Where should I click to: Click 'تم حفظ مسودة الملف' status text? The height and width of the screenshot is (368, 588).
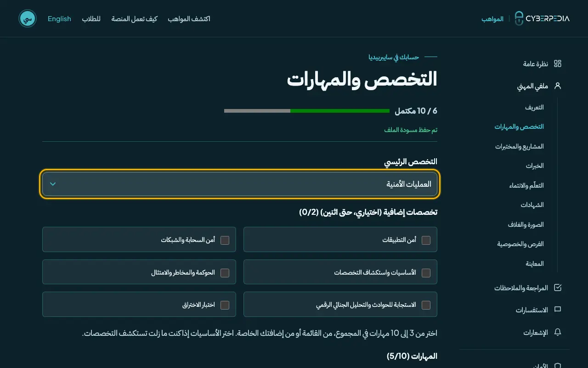point(411,130)
